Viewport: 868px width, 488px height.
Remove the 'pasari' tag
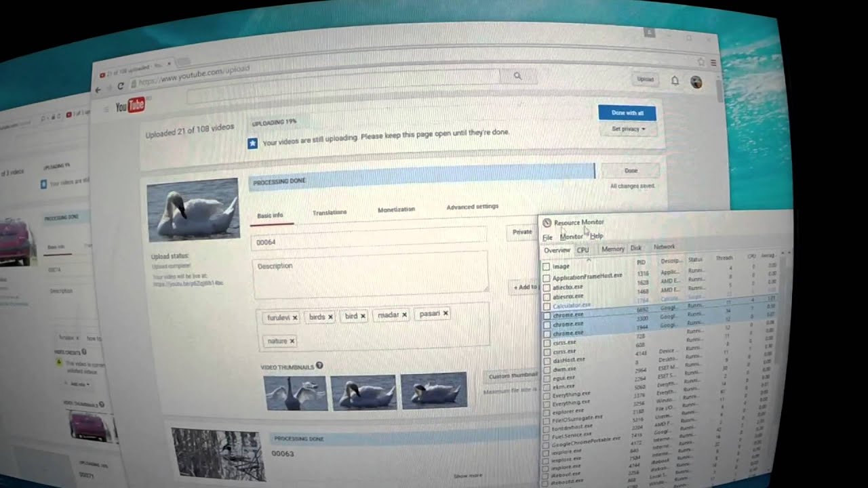[x=446, y=313]
